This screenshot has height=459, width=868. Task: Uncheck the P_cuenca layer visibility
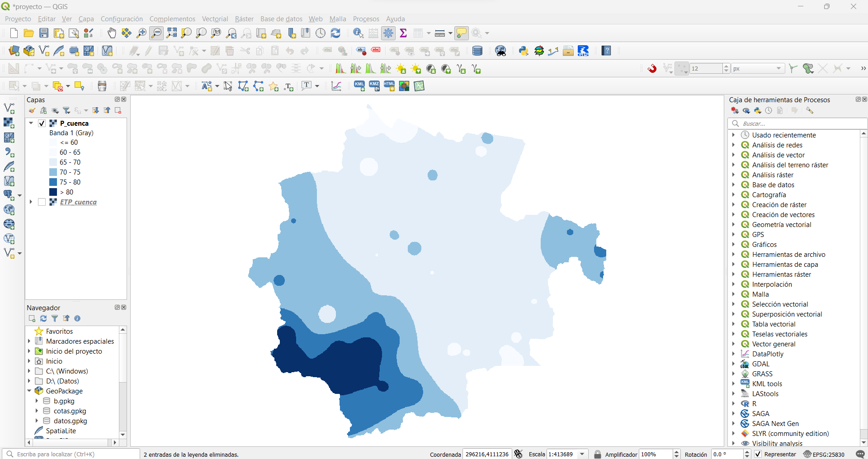tap(41, 123)
